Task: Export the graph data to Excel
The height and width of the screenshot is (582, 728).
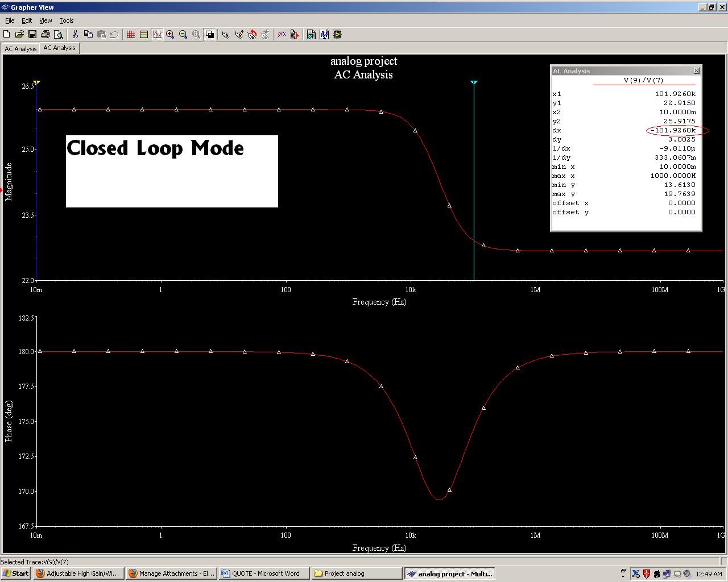Action: tap(311, 35)
